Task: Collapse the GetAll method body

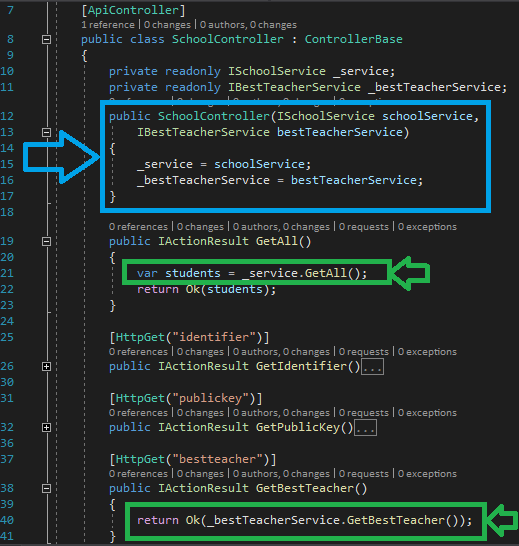Action: click(46, 241)
